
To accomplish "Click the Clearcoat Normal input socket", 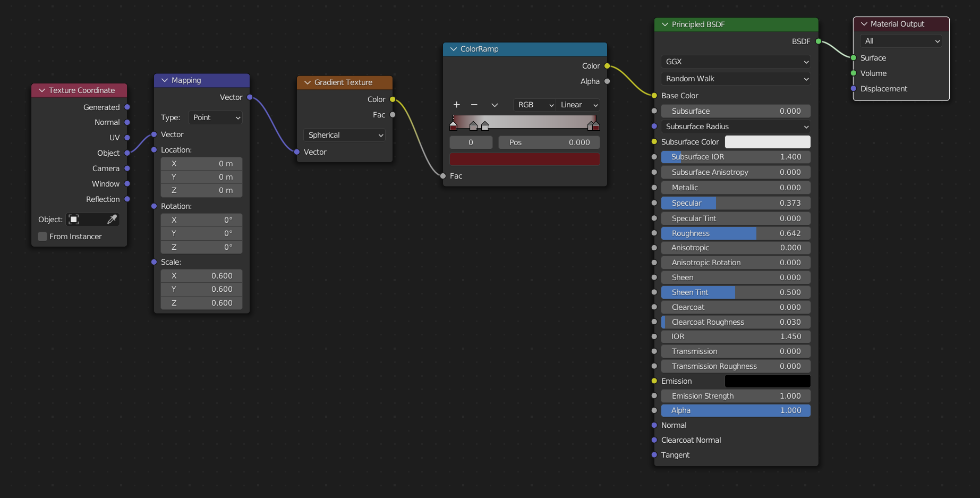I will pos(654,440).
